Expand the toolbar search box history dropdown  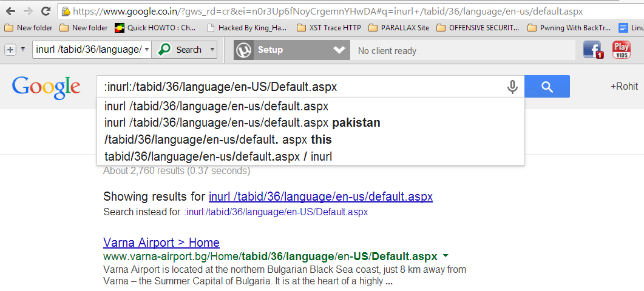[147, 50]
